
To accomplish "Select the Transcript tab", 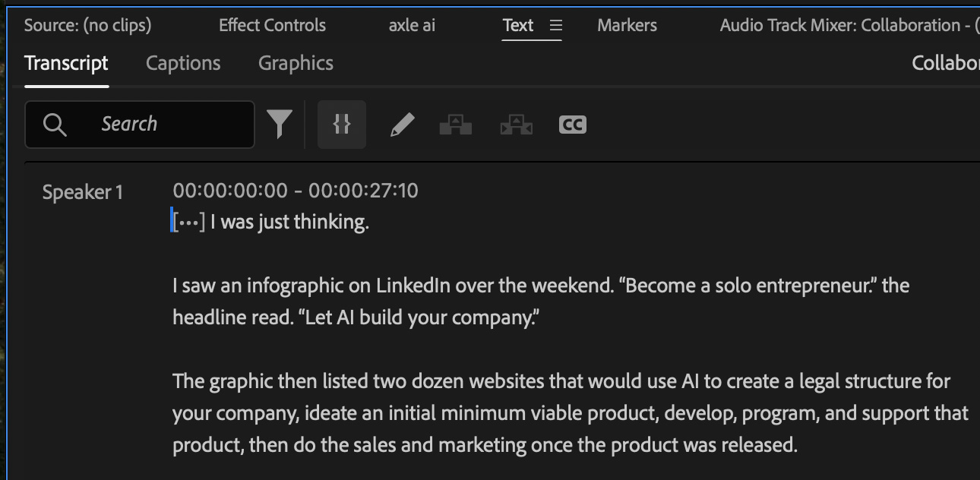I will [x=66, y=63].
